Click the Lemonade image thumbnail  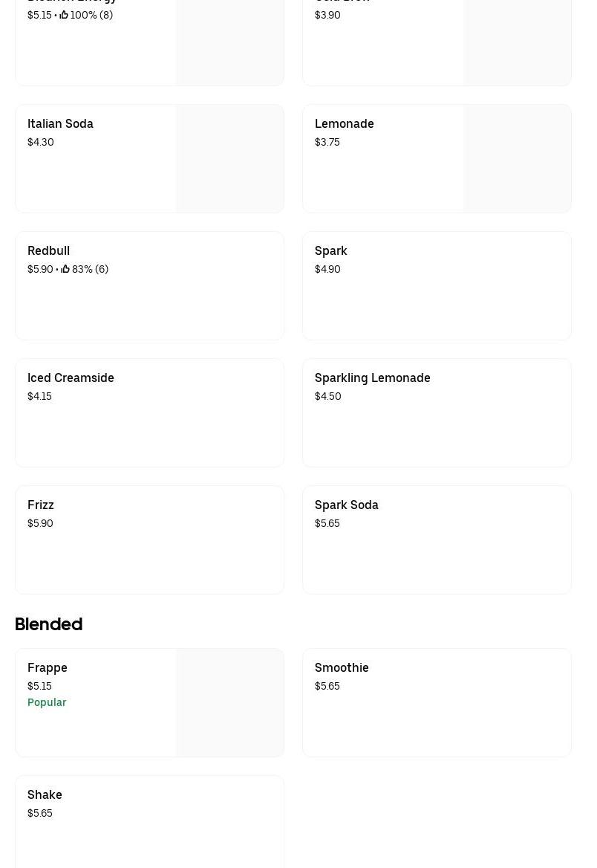point(518,159)
